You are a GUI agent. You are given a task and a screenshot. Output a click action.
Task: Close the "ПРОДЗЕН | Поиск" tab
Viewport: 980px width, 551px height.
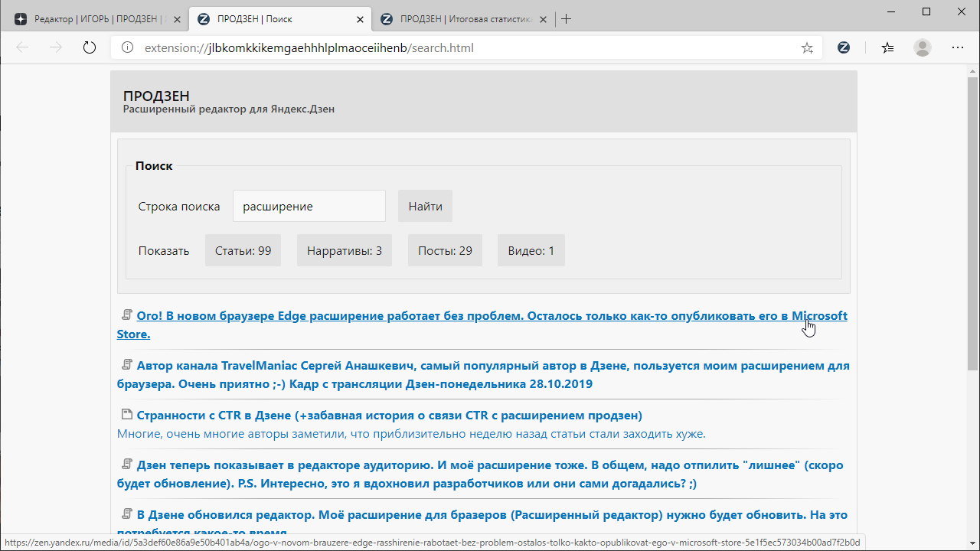click(x=360, y=19)
